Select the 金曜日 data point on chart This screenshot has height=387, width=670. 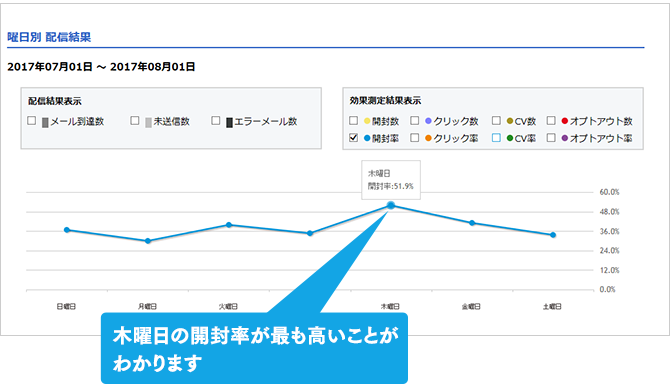(x=472, y=223)
